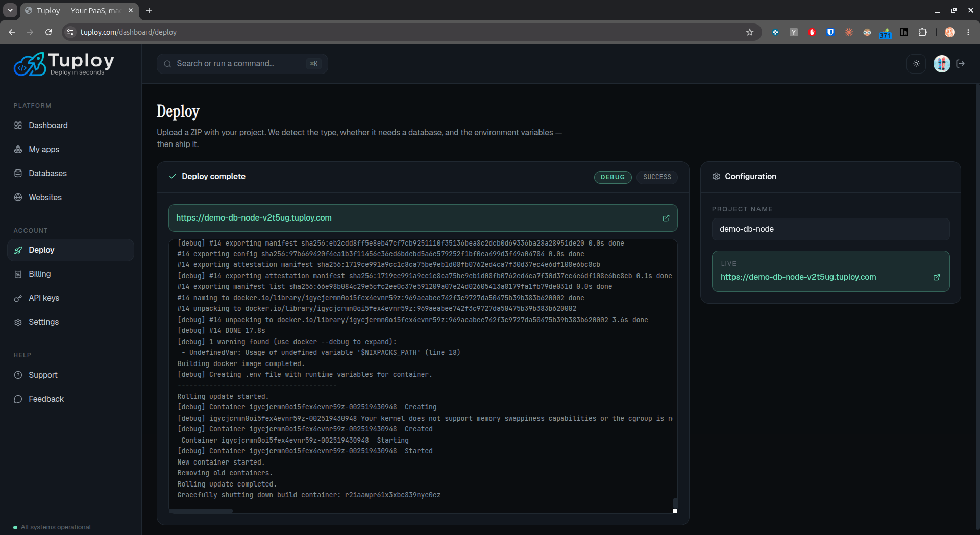Click 'Building docker image completed.' log line
Viewport: 980px width, 535px height.
coord(241,364)
